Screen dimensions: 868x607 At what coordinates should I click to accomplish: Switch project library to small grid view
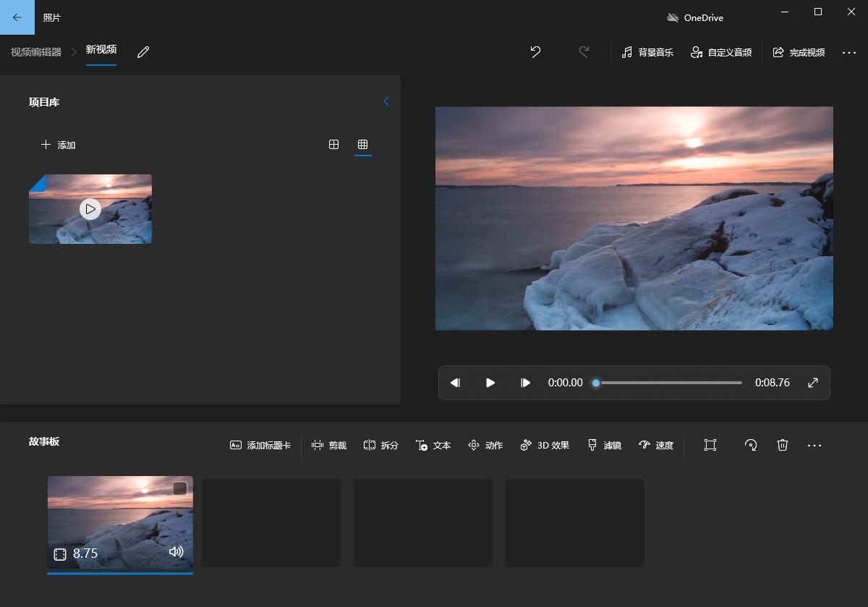pos(363,145)
